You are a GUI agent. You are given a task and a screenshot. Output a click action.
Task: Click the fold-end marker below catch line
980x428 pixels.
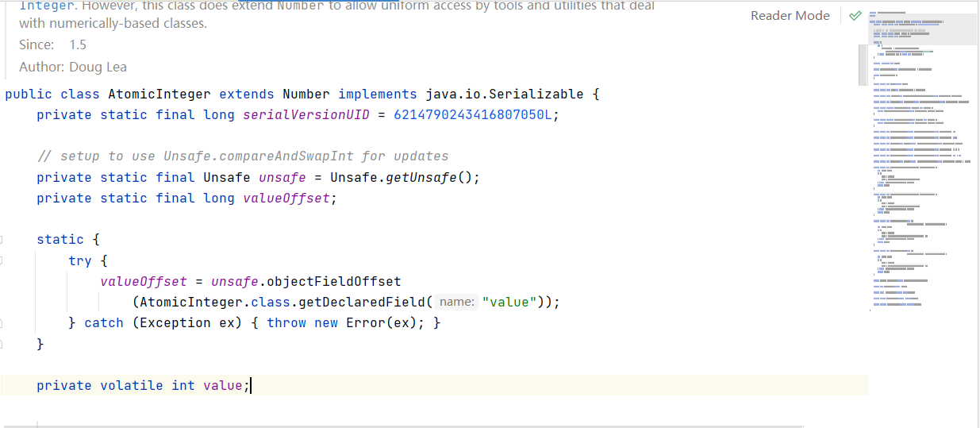click(x=2, y=344)
